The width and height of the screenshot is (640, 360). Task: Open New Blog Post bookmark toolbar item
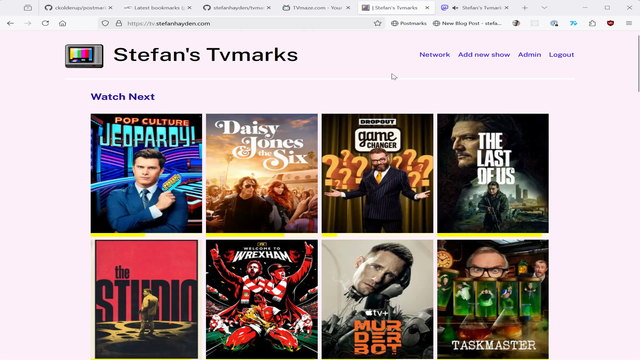tap(467, 23)
